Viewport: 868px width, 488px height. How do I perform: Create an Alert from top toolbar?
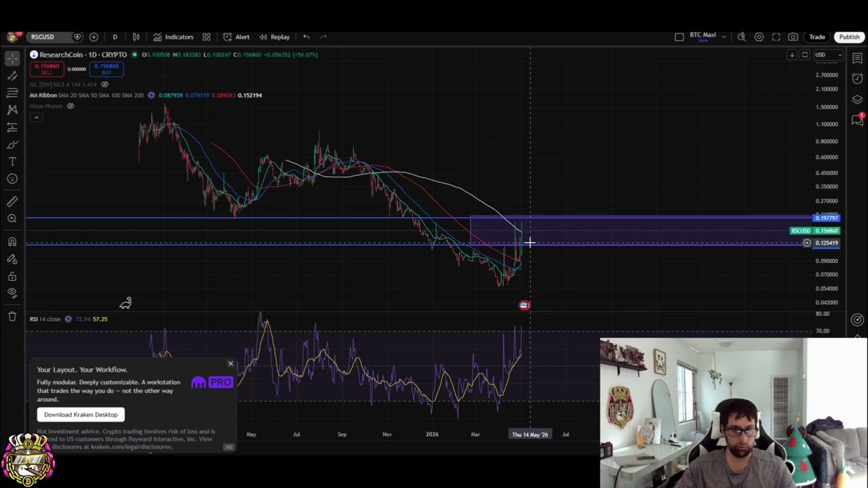point(237,37)
